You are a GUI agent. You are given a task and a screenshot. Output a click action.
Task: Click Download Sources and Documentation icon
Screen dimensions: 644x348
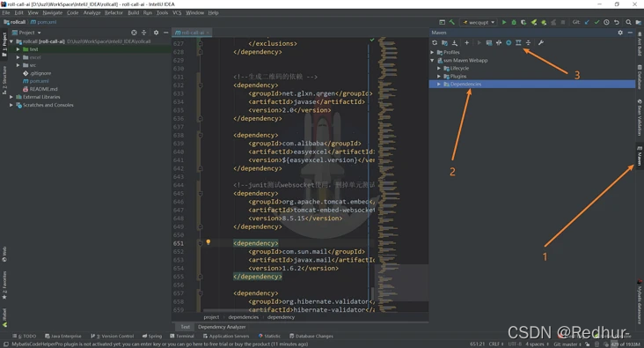coord(455,43)
